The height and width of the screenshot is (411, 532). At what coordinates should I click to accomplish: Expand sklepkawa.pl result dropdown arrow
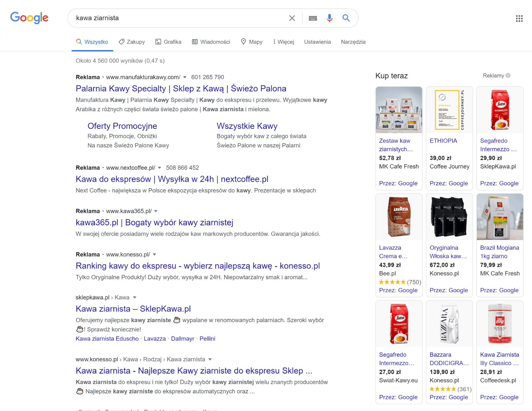tap(135, 297)
